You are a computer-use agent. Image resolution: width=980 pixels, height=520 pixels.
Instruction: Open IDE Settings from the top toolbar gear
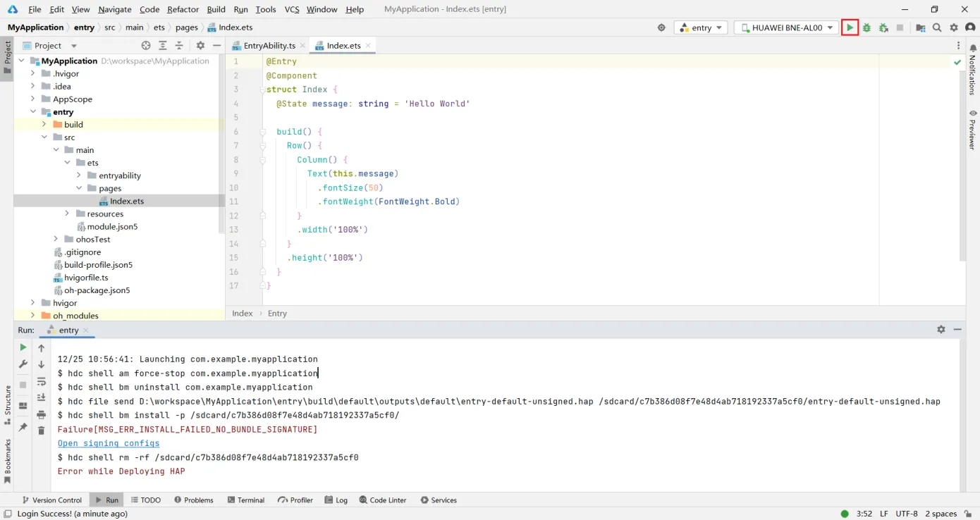(953, 27)
